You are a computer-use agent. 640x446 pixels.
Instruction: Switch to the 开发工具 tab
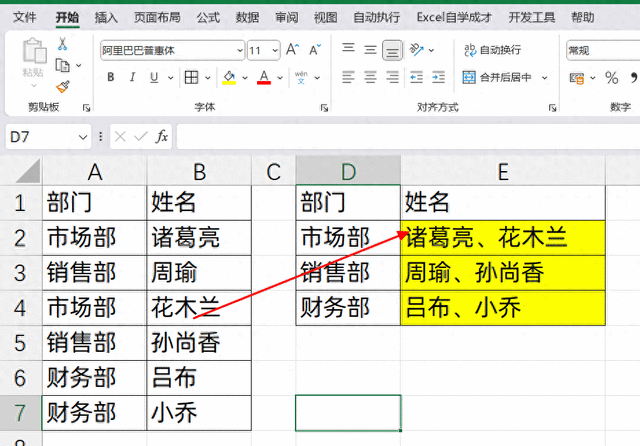[x=532, y=17]
